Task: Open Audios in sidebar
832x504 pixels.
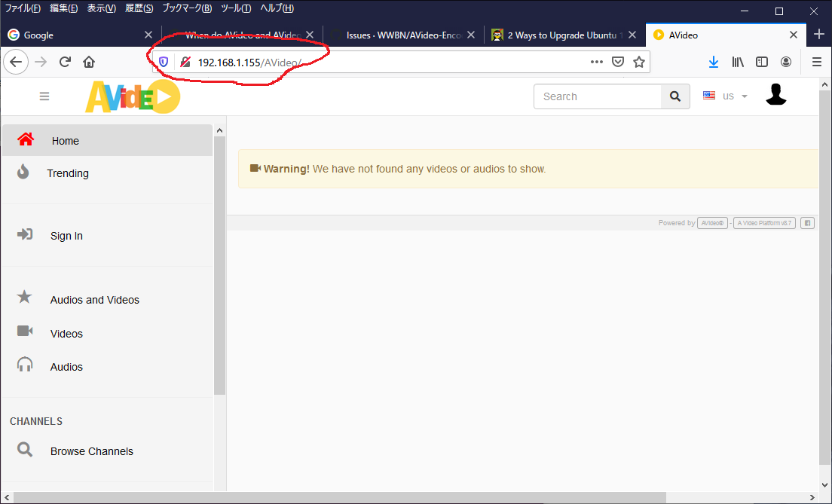Action: [x=107, y=367]
